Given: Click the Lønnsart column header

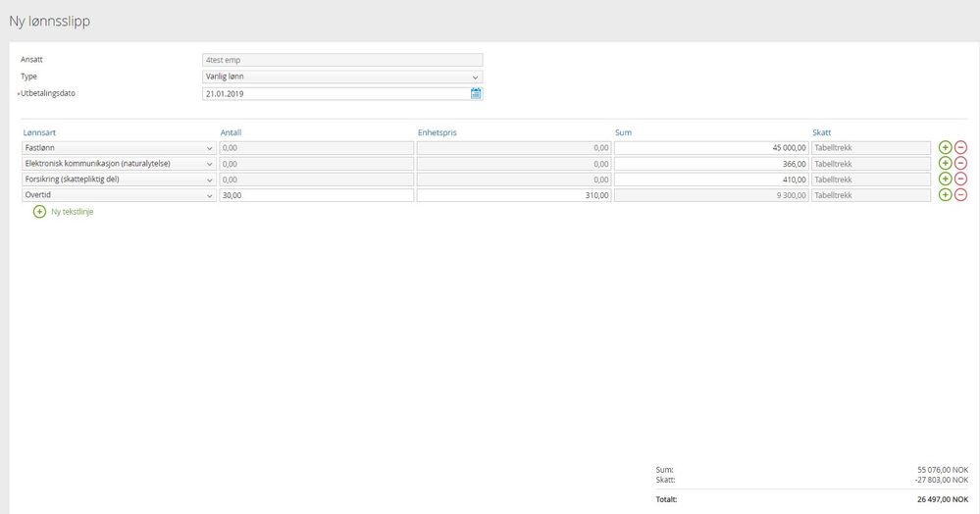Looking at the screenshot, I should click(x=39, y=132).
